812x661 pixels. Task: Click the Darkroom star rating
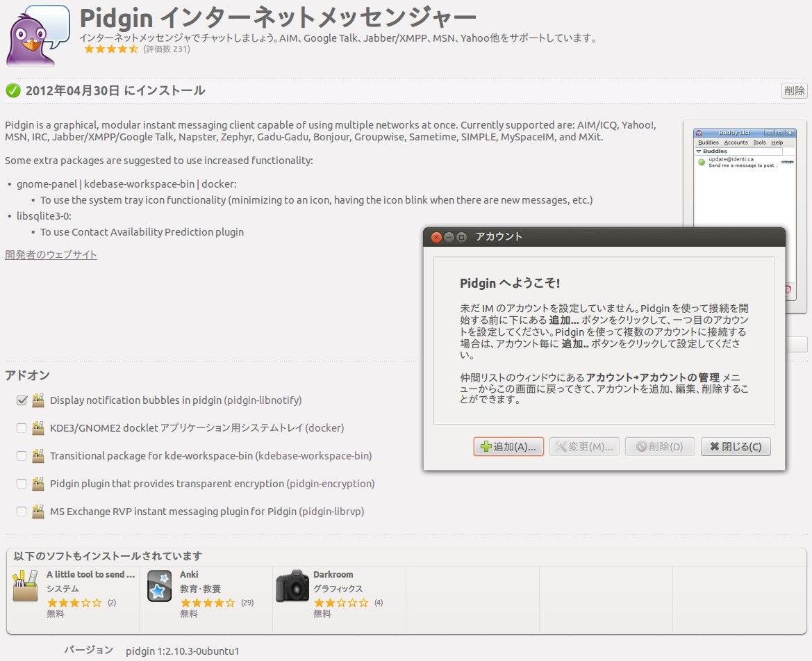coord(341,603)
